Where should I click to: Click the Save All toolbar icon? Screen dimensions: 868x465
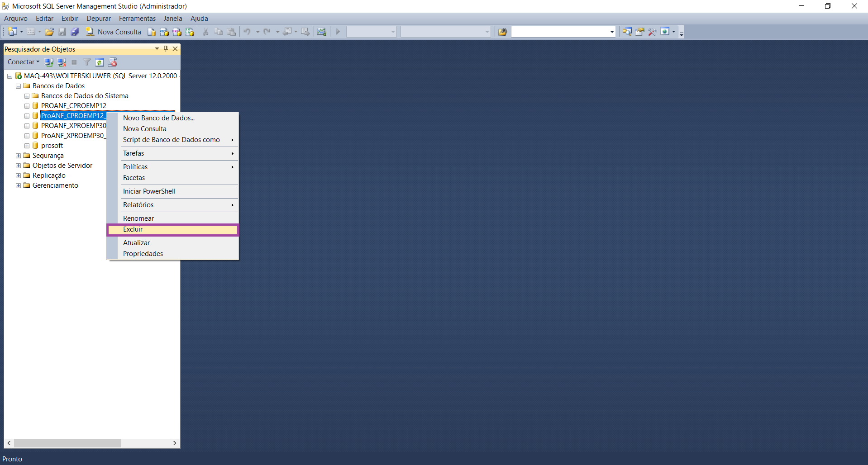[75, 32]
